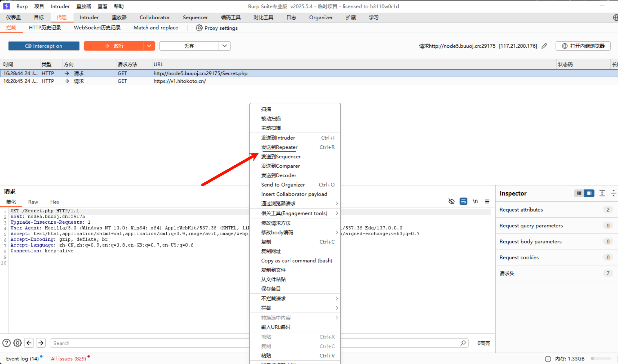Select 发送到Repeater in context menu
This screenshot has height=364, width=618.
click(x=279, y=147)
